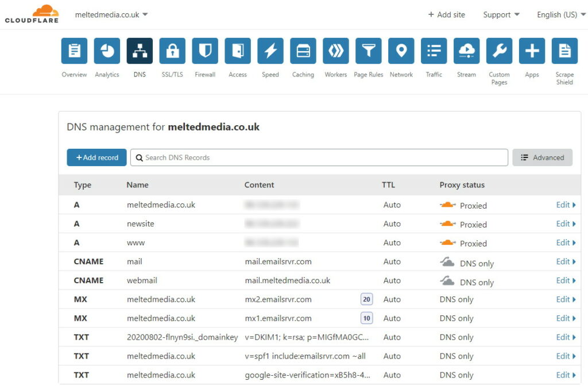Image resolution: width=588 pixels, height=389 pixels.
Task: Open the Custom Pages wrench icon
Action: click(499, 51)
